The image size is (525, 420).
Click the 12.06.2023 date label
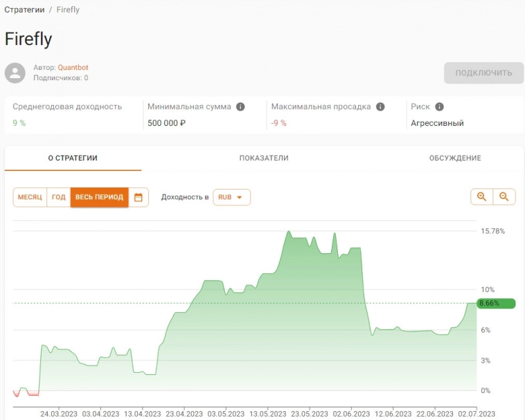point(393,414)
